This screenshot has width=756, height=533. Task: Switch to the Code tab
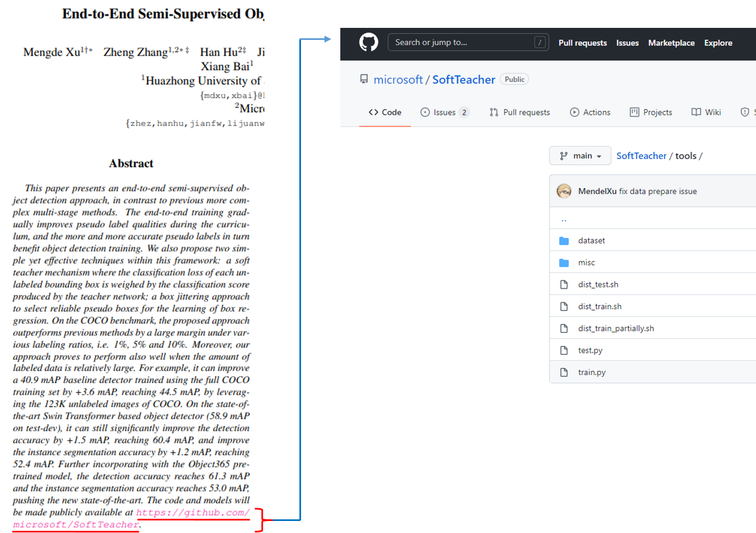[x=385, y=112]
